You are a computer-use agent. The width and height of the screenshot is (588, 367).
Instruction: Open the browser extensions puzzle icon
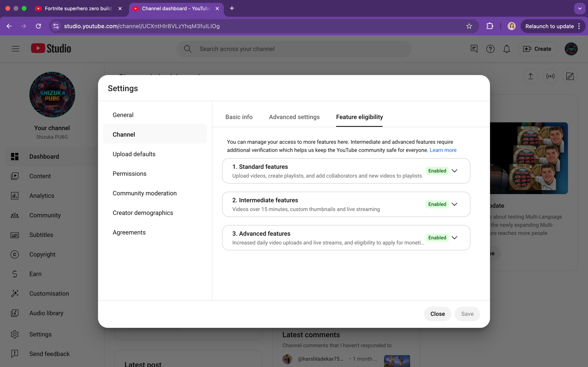coord(490,26)
